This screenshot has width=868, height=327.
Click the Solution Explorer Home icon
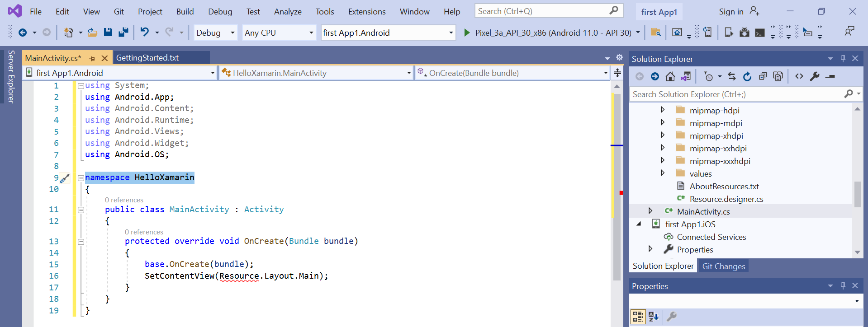pos(670,76)
